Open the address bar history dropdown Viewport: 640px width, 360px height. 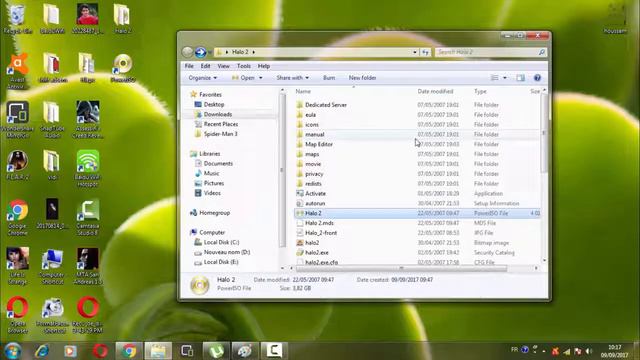click(415, 52)
